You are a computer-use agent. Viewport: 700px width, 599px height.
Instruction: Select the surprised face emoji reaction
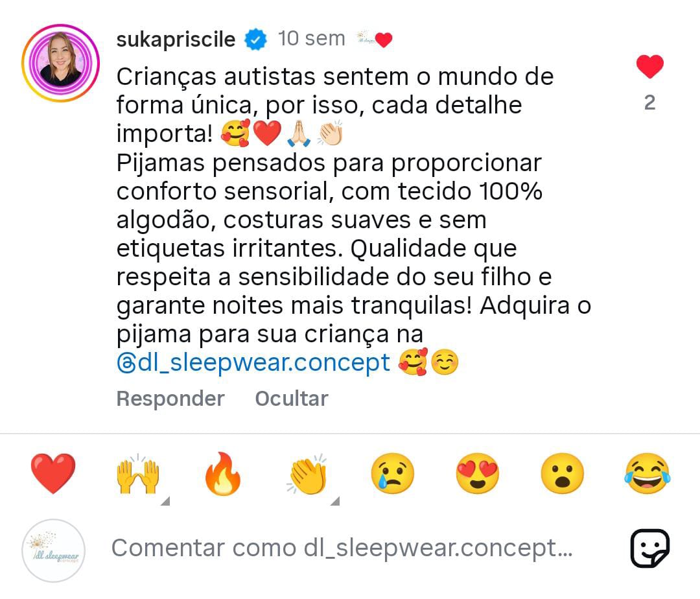562,474
